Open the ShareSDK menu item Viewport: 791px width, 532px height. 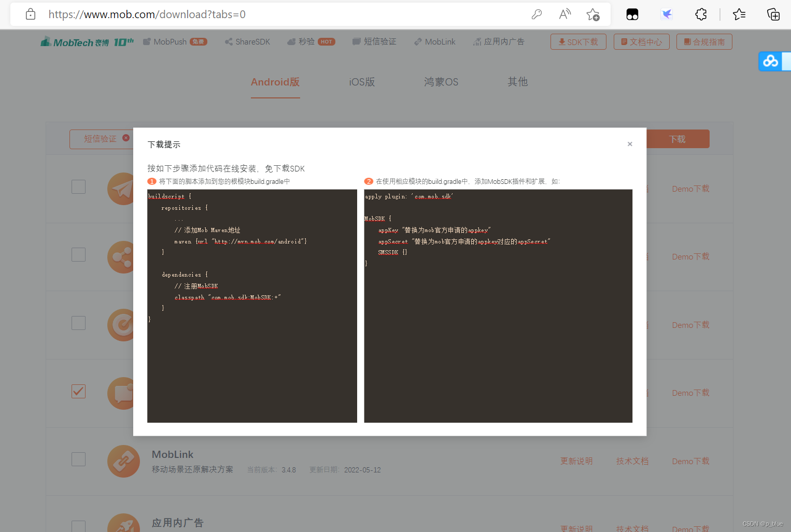click(247, 42)
